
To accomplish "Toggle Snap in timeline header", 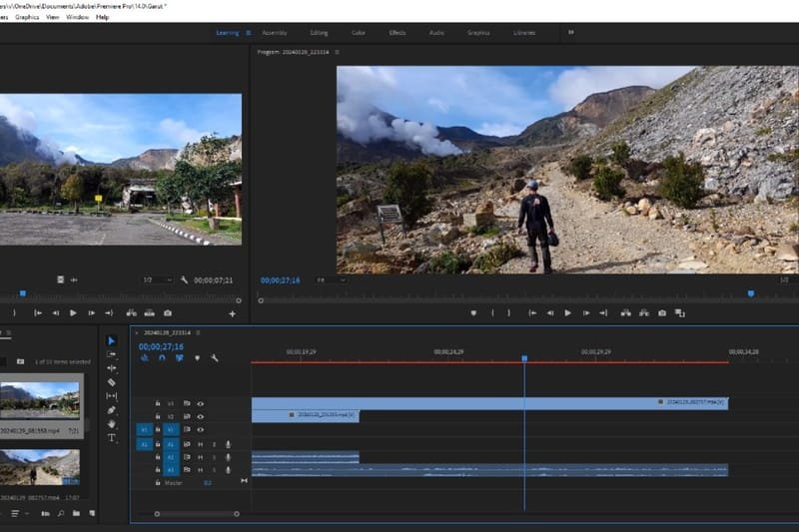I will click(x=162, y=358).
